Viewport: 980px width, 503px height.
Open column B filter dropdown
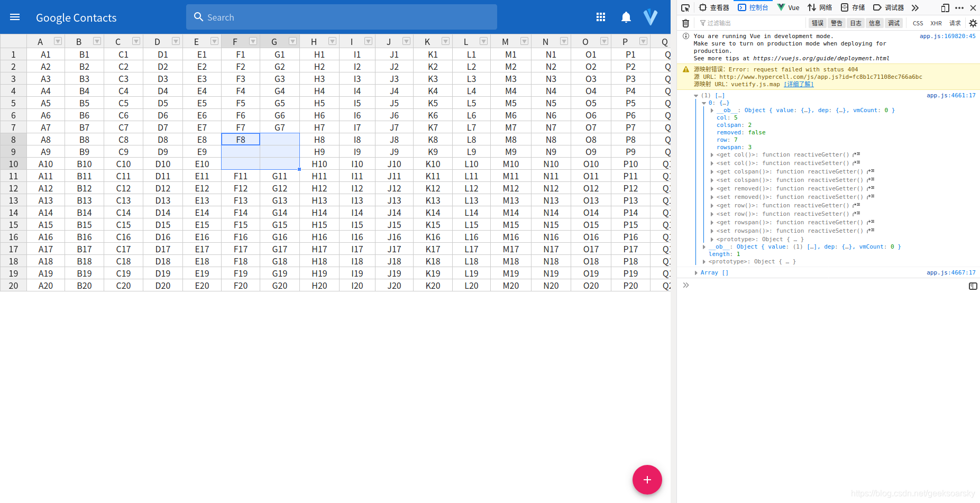tap(97, 41)
